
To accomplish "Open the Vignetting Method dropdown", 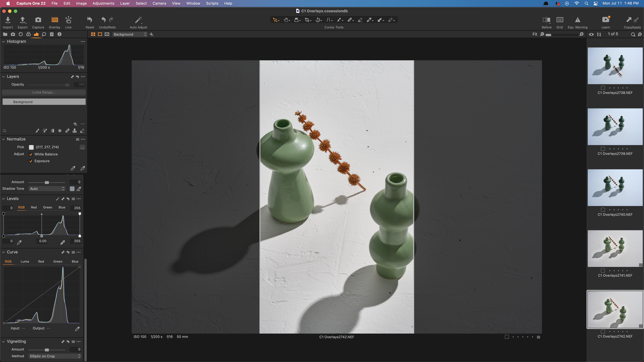I will coord(55,356).
